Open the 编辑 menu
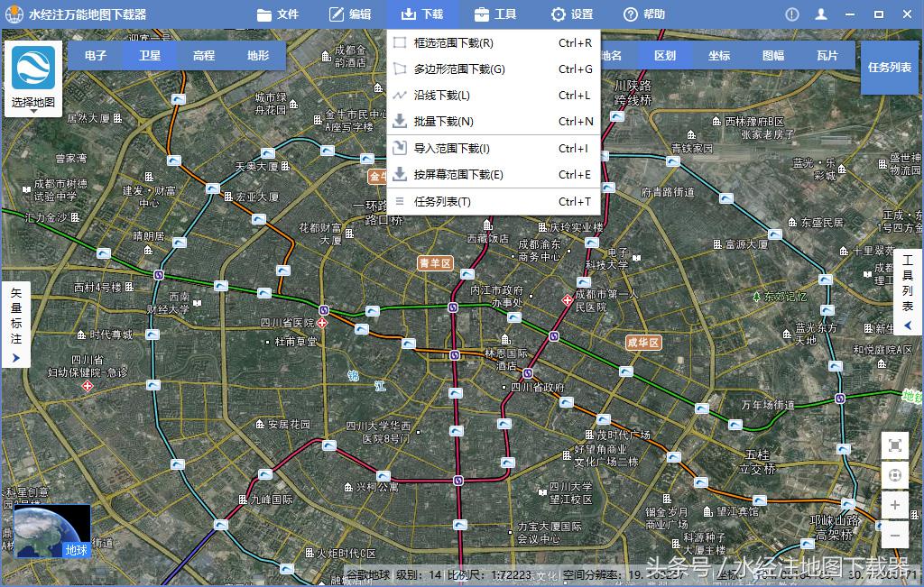924x587 pixels. coord(350,14)
